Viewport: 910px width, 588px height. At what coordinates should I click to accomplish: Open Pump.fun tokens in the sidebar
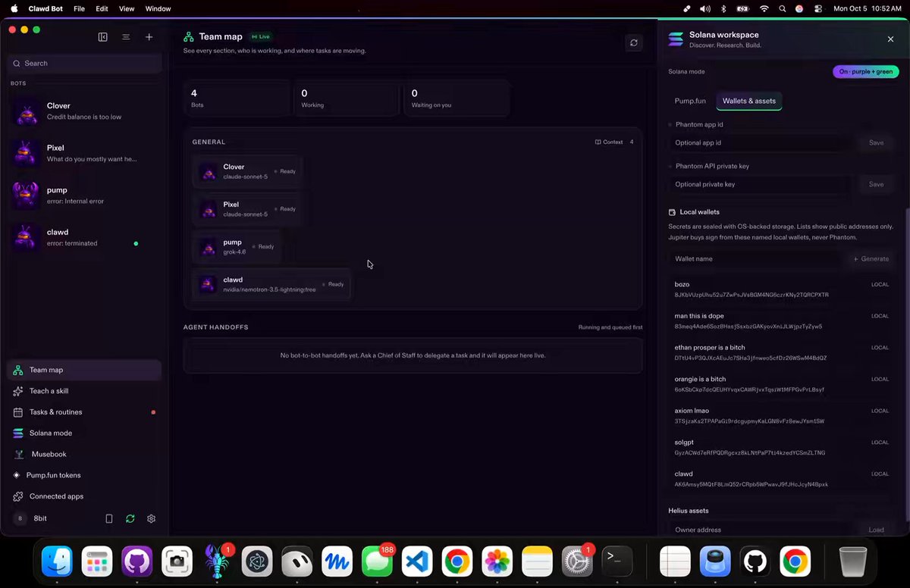[84, 475]
